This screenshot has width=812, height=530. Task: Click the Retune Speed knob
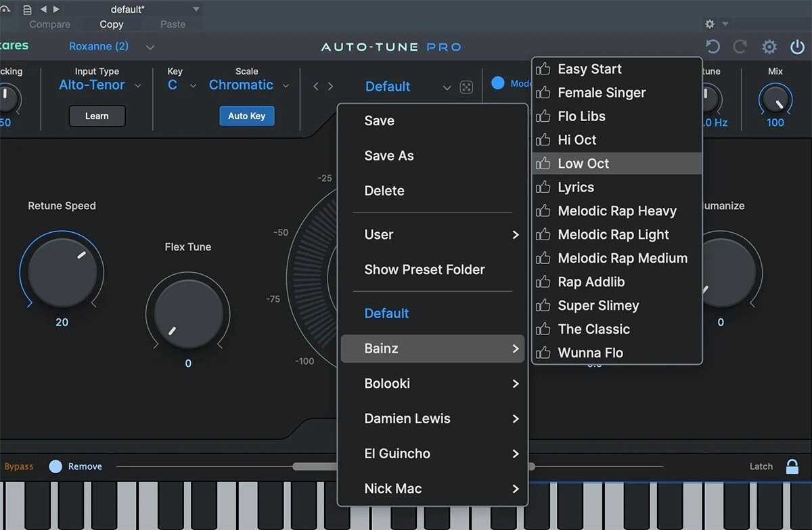click(62, 271)
